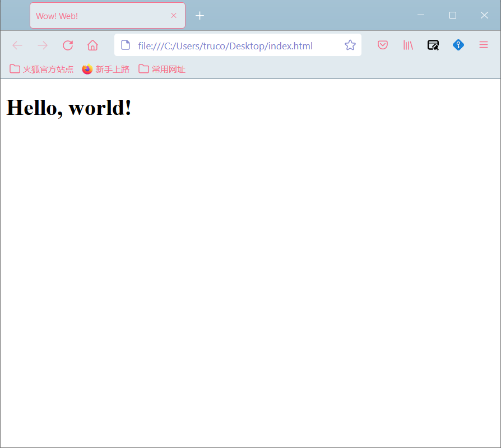
Task: Reload the current page
Action: (68, 45)
